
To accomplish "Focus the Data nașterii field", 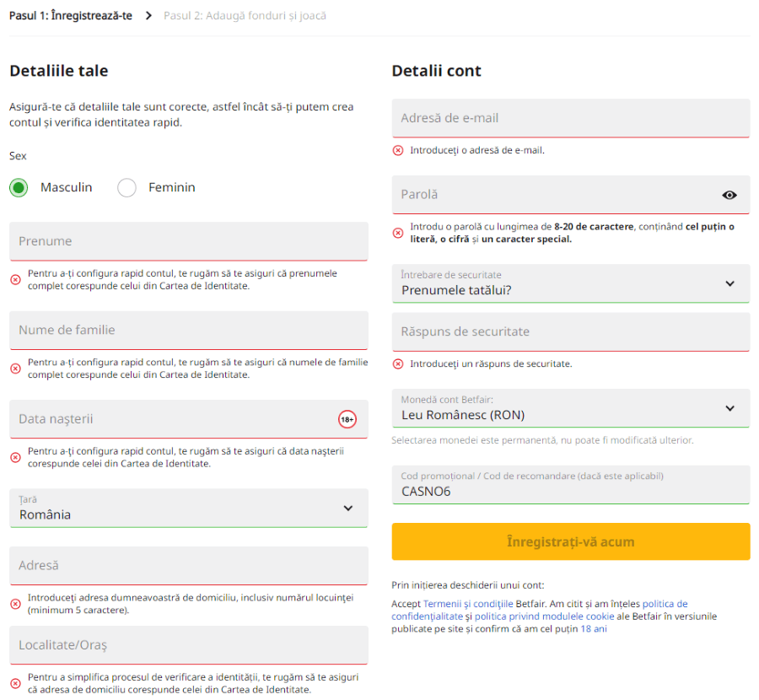I will click(189, 419).
